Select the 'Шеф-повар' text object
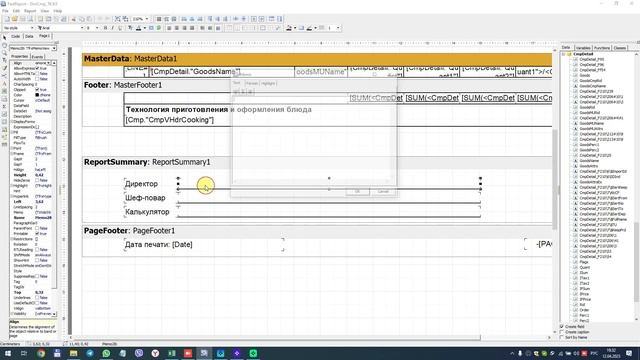Viewport: 640px width, 360px height. coord(145,198)
